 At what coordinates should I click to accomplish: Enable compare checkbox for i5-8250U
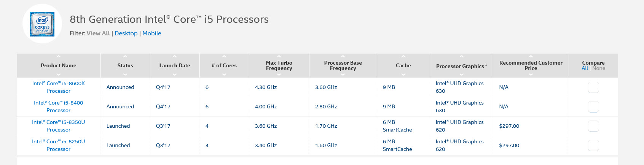click(x=593, y=146)
